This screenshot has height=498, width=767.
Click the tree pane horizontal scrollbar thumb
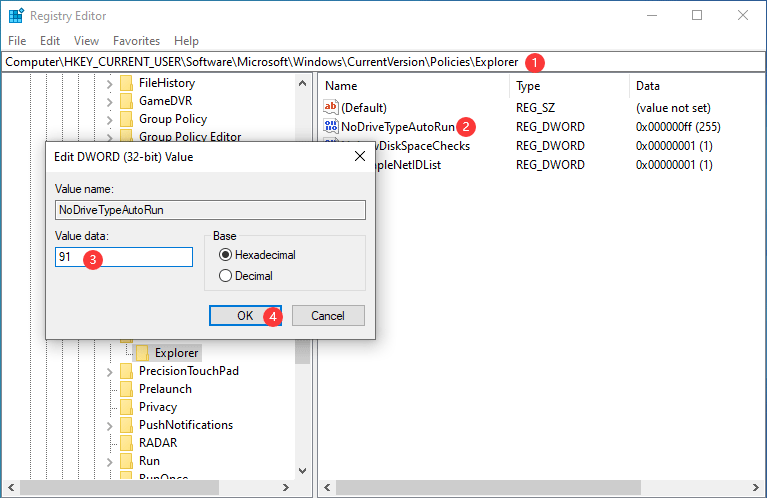pos(119,487)
